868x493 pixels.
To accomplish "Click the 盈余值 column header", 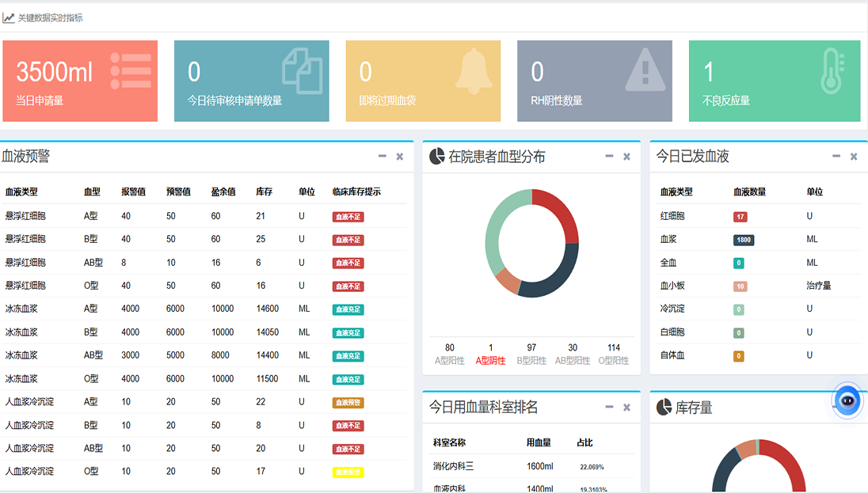I will tap(223, 192).
